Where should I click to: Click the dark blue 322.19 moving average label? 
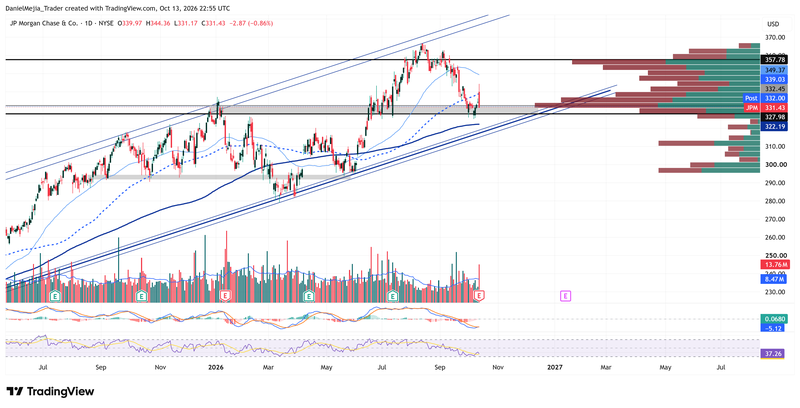(774, 126)
